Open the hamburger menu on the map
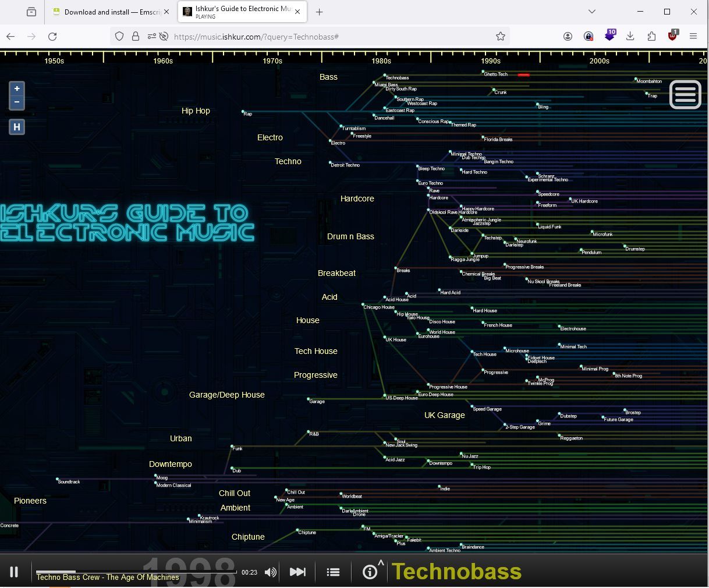 pos(685,94)
